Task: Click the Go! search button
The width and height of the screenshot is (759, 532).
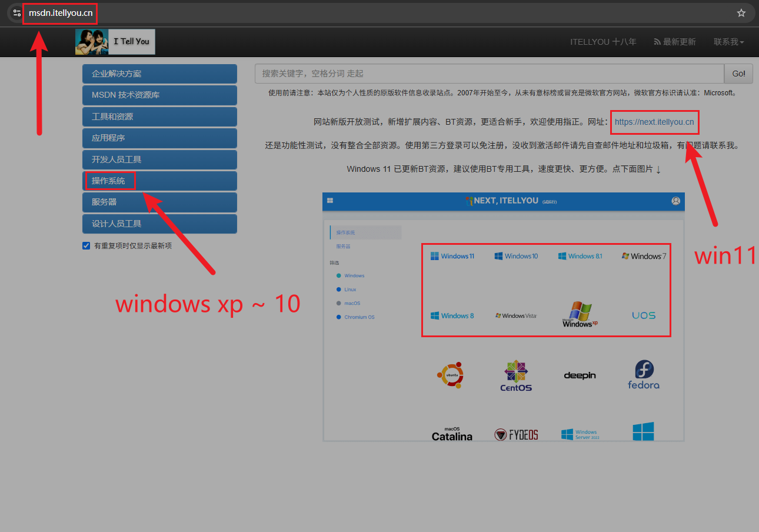Action: click(x=738, y=74)
